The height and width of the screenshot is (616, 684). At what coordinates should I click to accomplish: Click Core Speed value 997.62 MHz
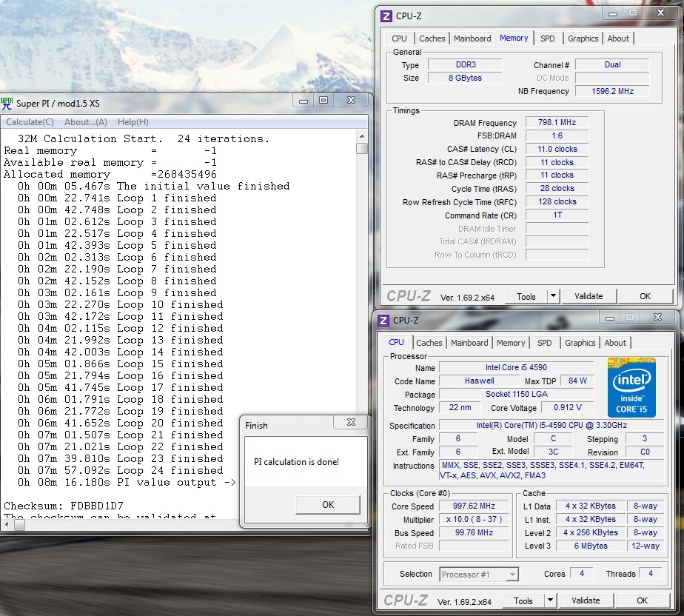coord(474,506)
